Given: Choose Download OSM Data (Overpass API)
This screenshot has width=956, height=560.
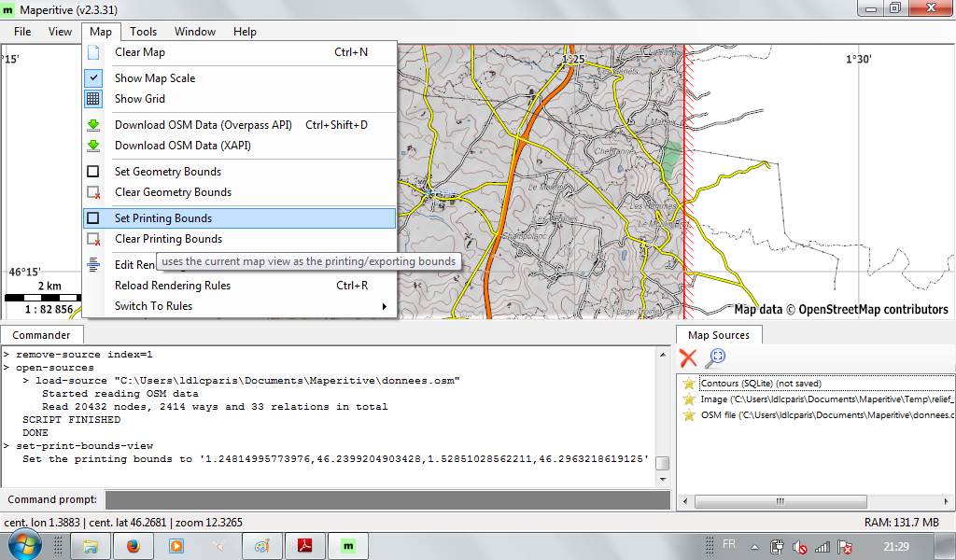Looking at the screenshot, I should point(240,125).
